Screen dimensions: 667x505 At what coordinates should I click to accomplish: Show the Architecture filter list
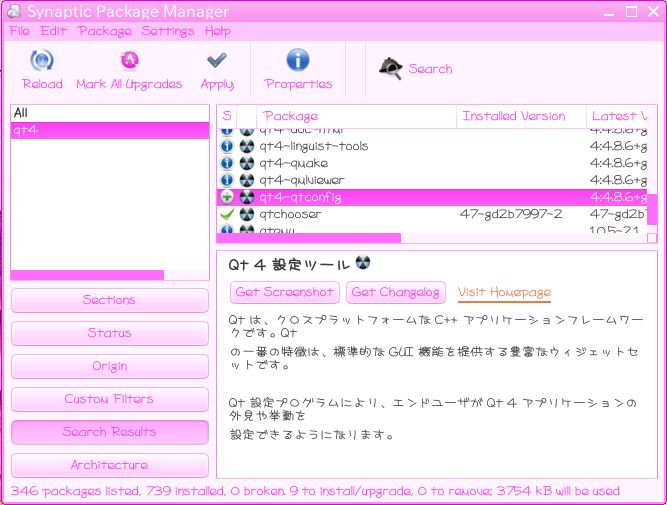110,465
